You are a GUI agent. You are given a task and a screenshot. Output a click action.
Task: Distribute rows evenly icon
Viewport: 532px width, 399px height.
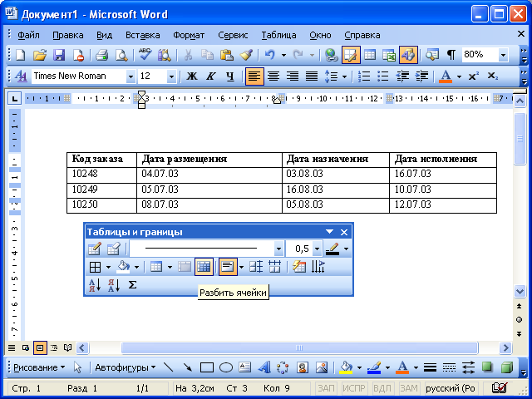click(256, 267)
